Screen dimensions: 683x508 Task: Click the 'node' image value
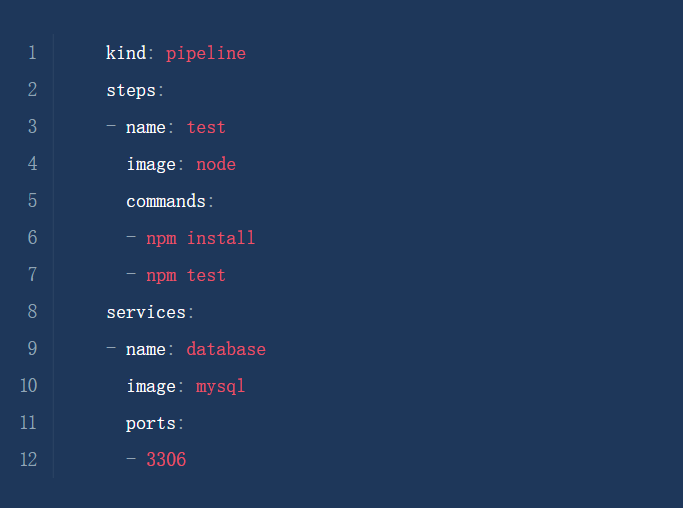[x=216, y=164]
